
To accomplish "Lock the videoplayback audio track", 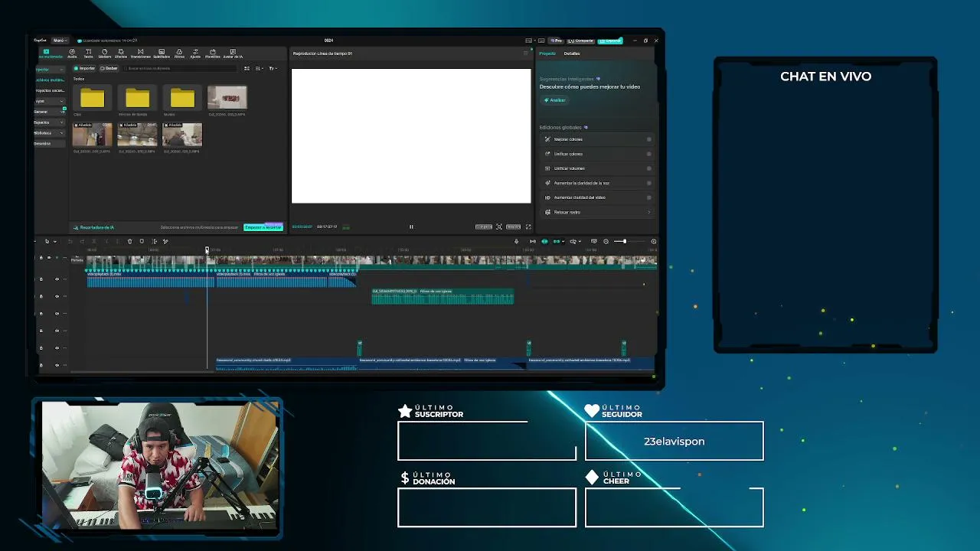I will [x=41, y=279].
